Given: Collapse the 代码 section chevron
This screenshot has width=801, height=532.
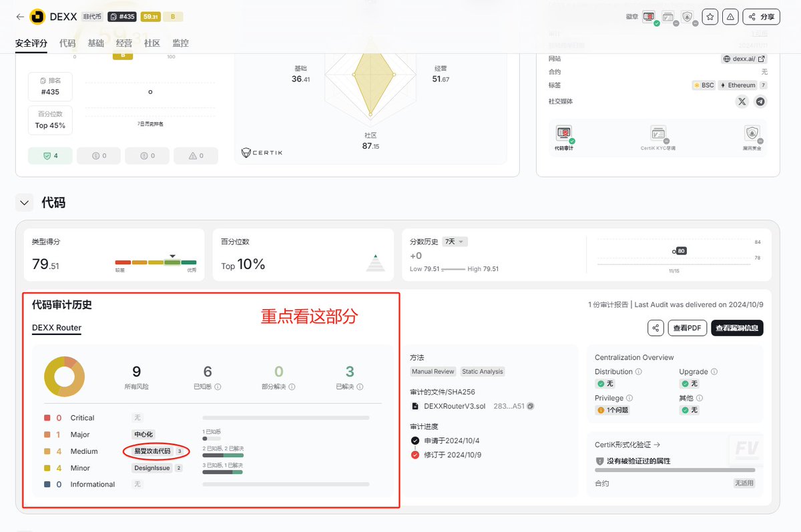Looking at the screenshot, I should coord(25,202).
